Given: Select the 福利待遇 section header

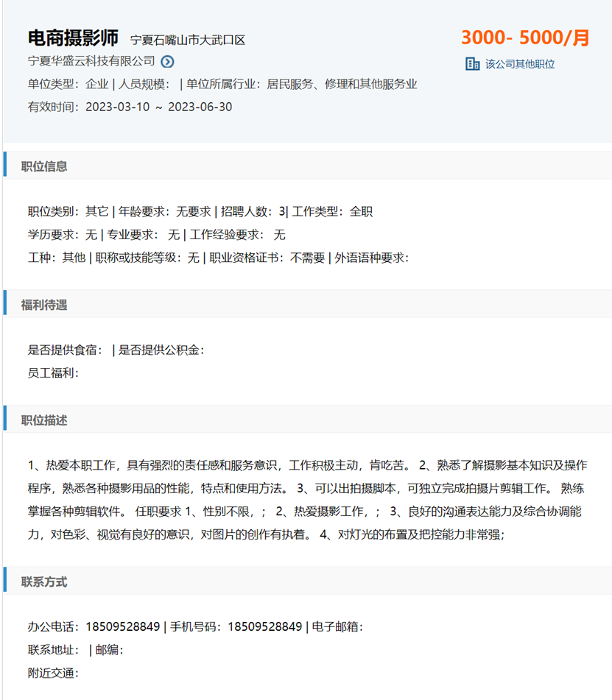Looking at the screenshot, I should (x=44, y=305).
